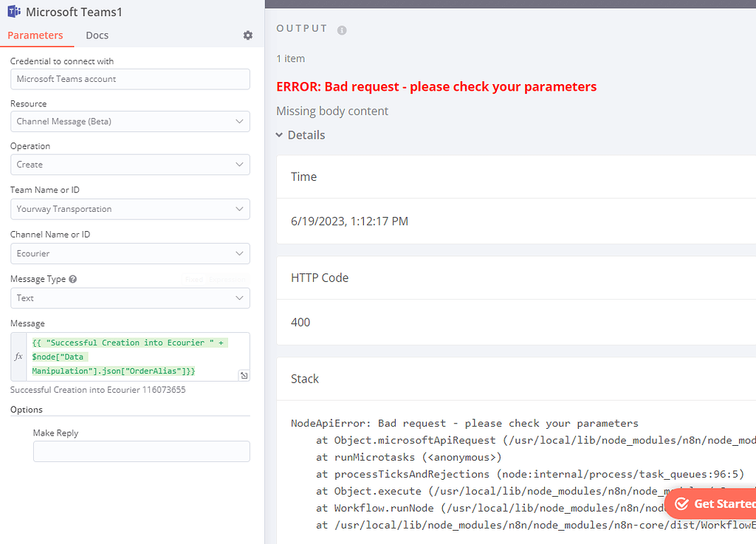
Task: Open the Resource dropdown
Action: (x=130, y=120)
